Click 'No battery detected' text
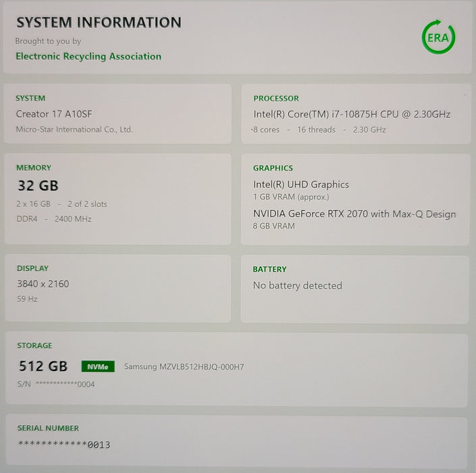 (x=298, y=286)
